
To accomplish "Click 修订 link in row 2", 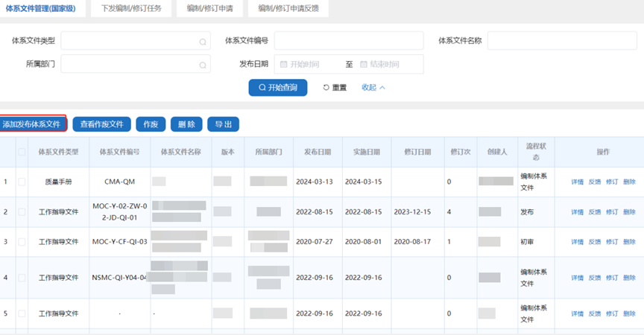I will (612, 212).
